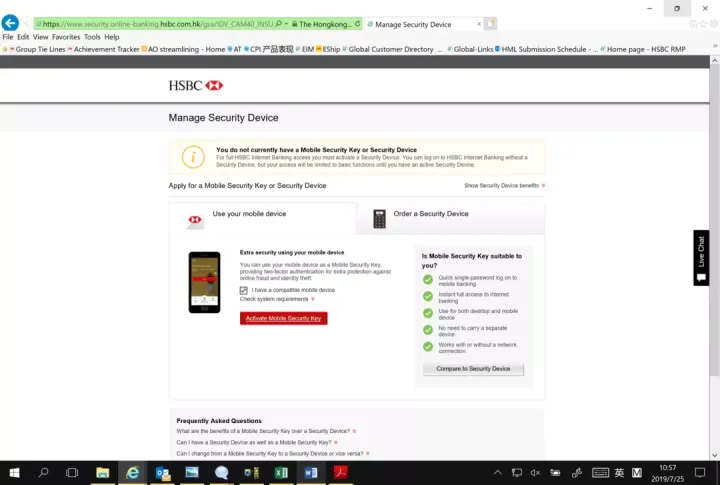Expand FAQ 'Can I have a Security Device as well'
Screen dimensions: 720x485
pos(257,442)
